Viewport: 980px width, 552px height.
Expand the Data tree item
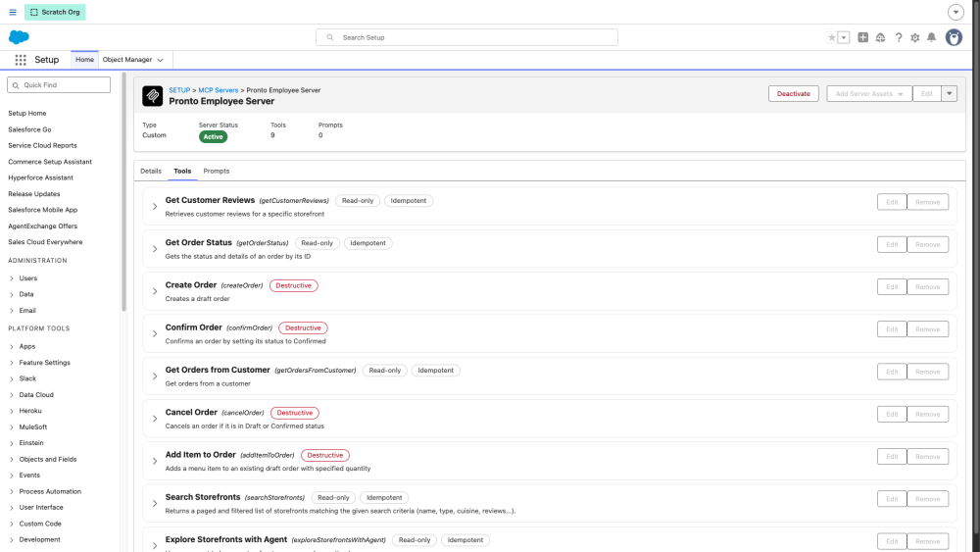pos(11,294)
